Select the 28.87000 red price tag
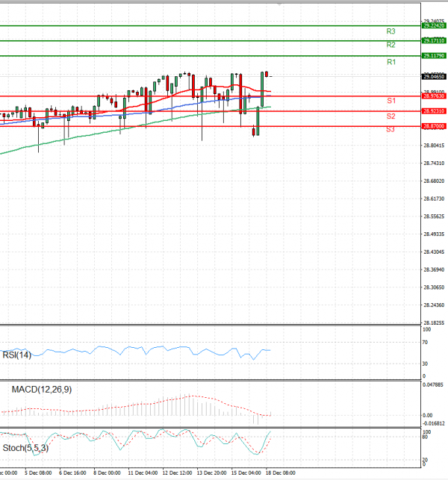Image resolution: width=448 pixels, height=480 pixels. pyautogui.click(x=434, y=126)
